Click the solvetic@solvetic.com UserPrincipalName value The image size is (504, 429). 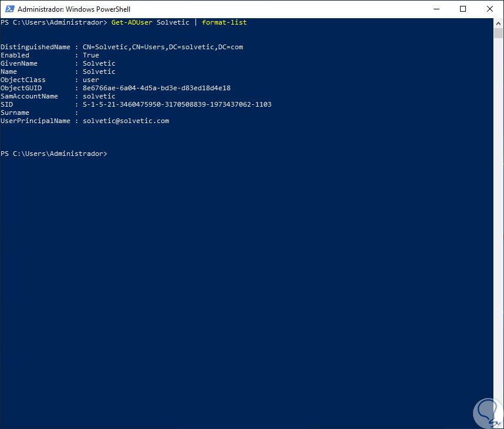click(x=126, y=121)
